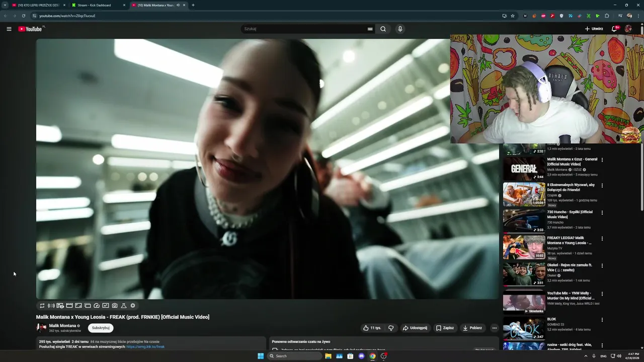
Task: Open the YouTube guide hamburger menu
Action: (9, 29)
